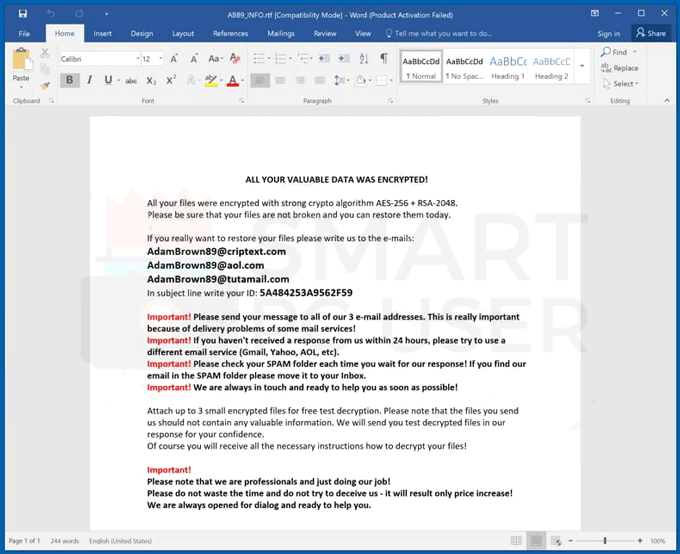Switch to Web Layout view icon
Image resolution: width=680 pixels, height=554 pixels.
556,541
